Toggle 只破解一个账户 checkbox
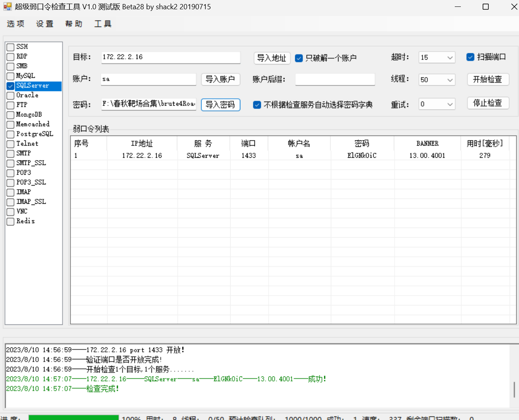Image resolution: width=519 pixels, height=420 pixels. (299, 58)
